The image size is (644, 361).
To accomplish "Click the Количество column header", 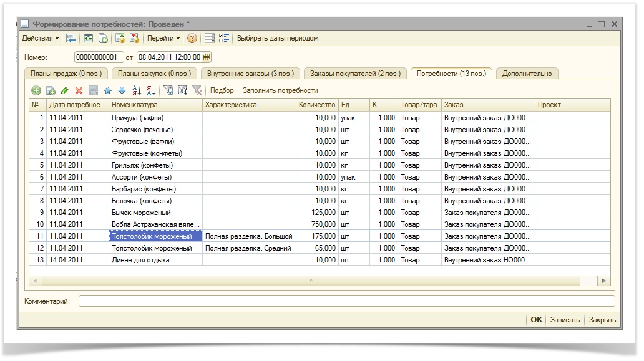I will click(x=317, y=105).
